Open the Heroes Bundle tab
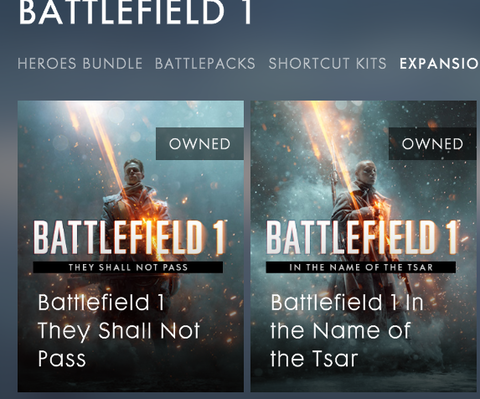Image resolution: width=480 pixels, height=399 pixels. pos(80,64)
